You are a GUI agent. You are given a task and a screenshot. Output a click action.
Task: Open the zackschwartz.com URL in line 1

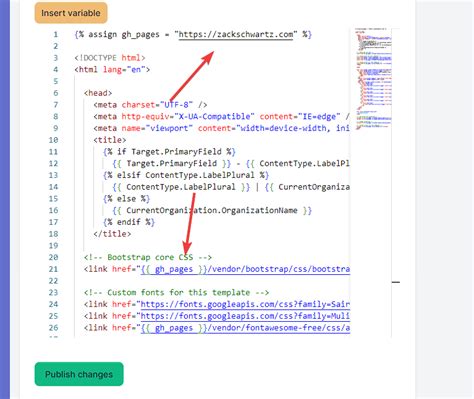[x=236, y=34]
